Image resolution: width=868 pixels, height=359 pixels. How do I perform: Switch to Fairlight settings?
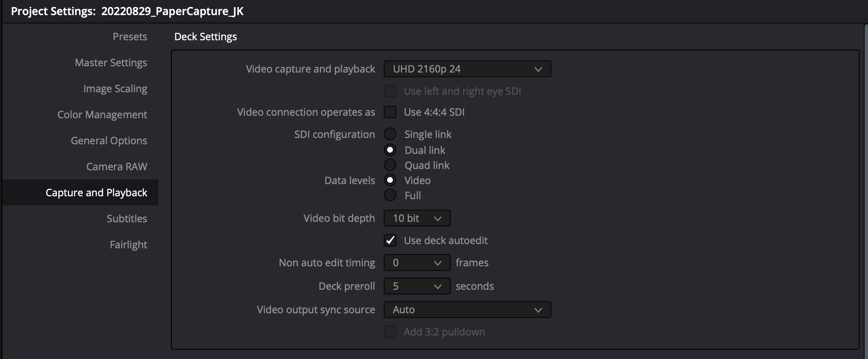click(x=128, y=245)
